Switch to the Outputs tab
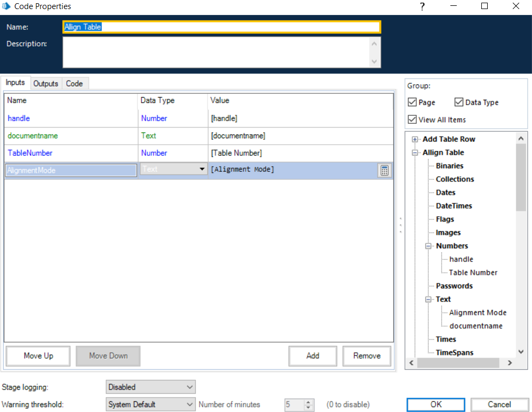 pyautogui.click(x=45, y=84)
